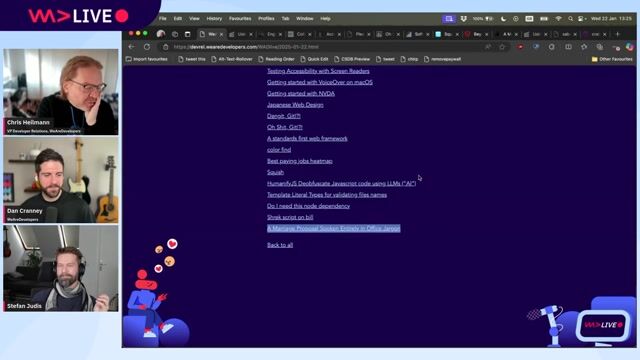Open the color find link
Screen dimensions: 640x360
[279, 150]
